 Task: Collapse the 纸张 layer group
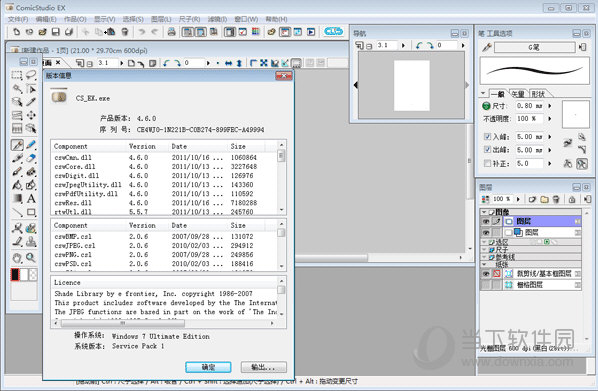click(x=484, y=264)
